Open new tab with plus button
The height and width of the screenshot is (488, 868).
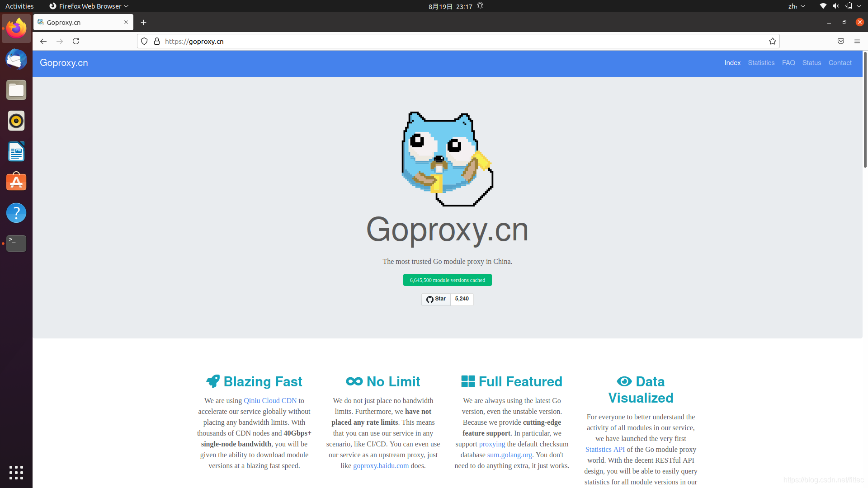(x=143, y=22)
